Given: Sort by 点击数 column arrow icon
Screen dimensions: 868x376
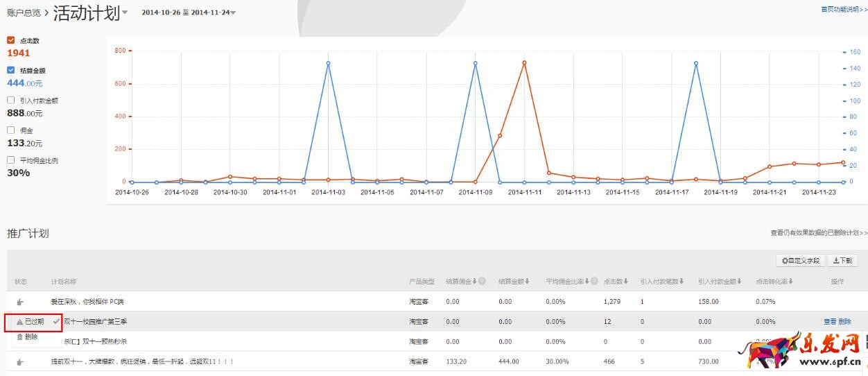Looking at the screenshot, I should coord(627,282).
